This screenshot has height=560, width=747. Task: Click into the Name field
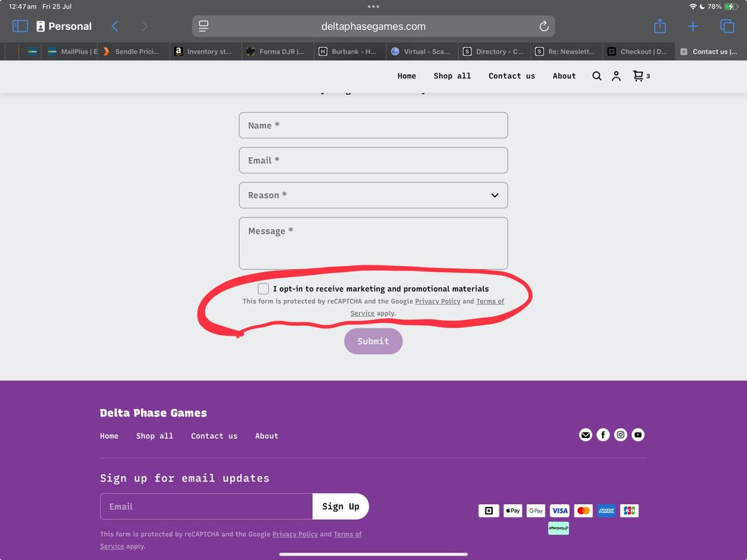pos(373,126)
